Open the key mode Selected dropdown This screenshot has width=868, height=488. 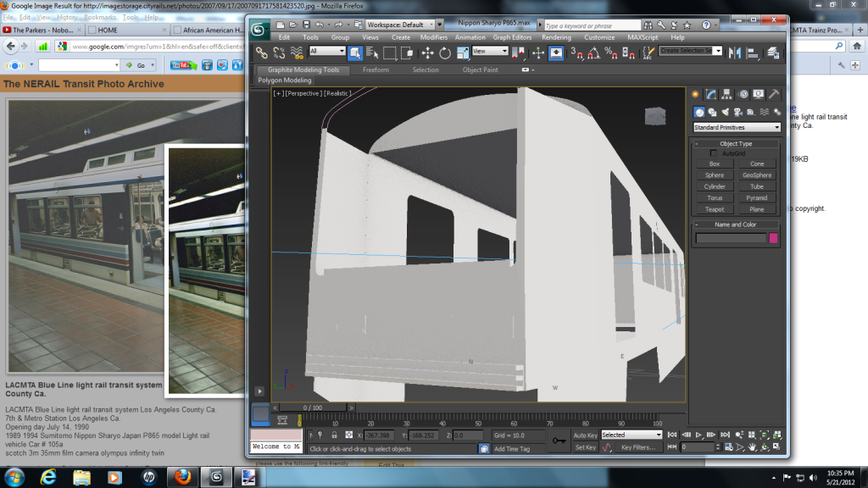tap(632, 435)
